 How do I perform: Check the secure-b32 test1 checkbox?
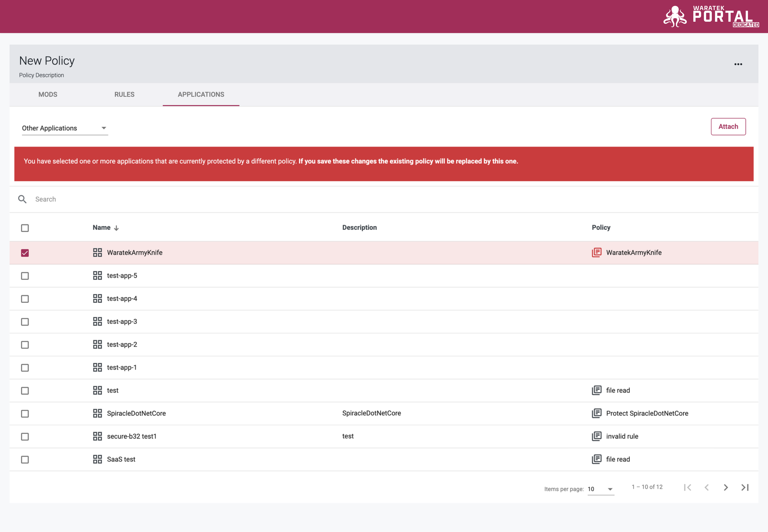[x=25, y=437]
